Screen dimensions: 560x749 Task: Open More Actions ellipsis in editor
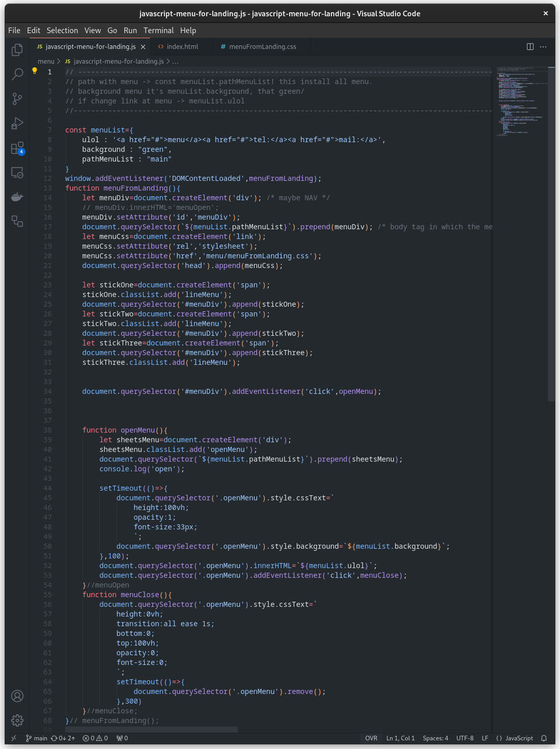click(x=543, y=47)
